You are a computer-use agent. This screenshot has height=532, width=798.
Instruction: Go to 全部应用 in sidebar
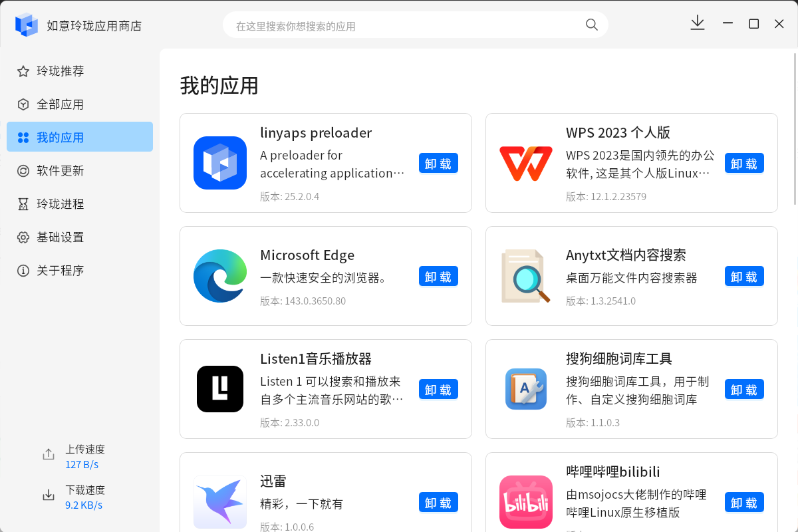[80, 104]
